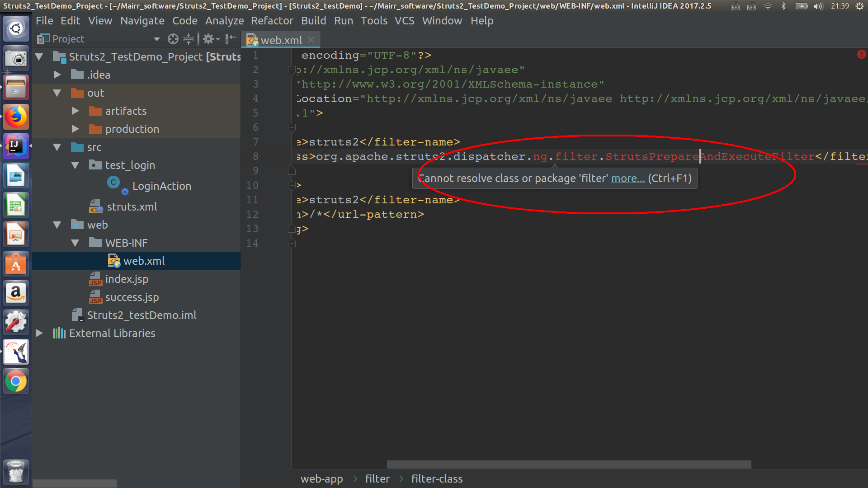Viewport: 868px width, 488px height.
Task: Click the Project panel horizontal scrollbar
Action: [75, 483]
